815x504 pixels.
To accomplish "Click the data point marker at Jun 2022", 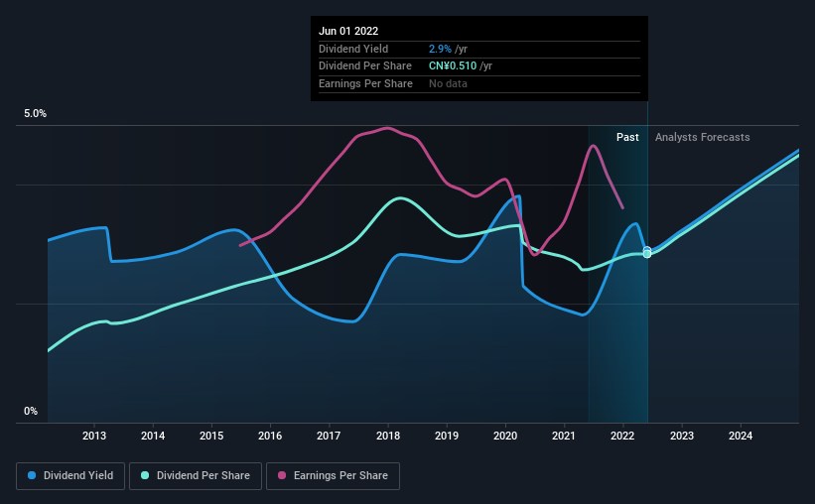I will (647, 253).
